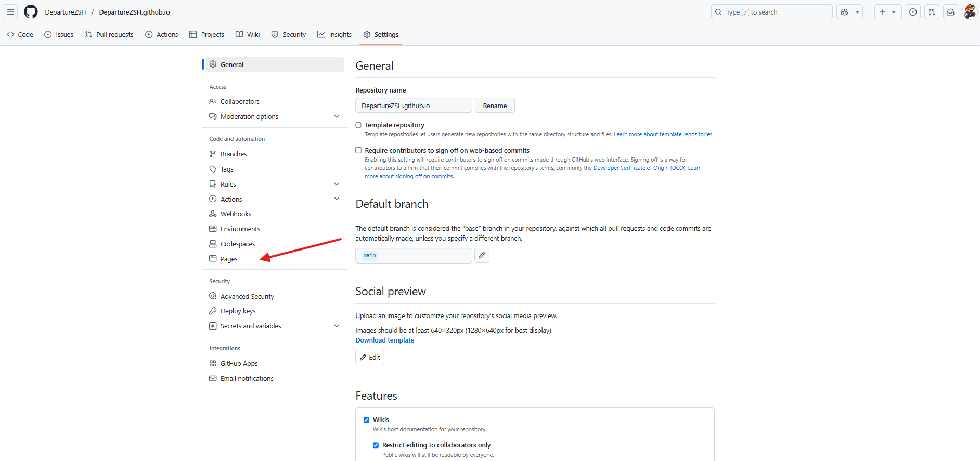Viewport: 980px width, 461px height.
Task: Go to GitHub home via Octocat logo
Action: point(31,12)
